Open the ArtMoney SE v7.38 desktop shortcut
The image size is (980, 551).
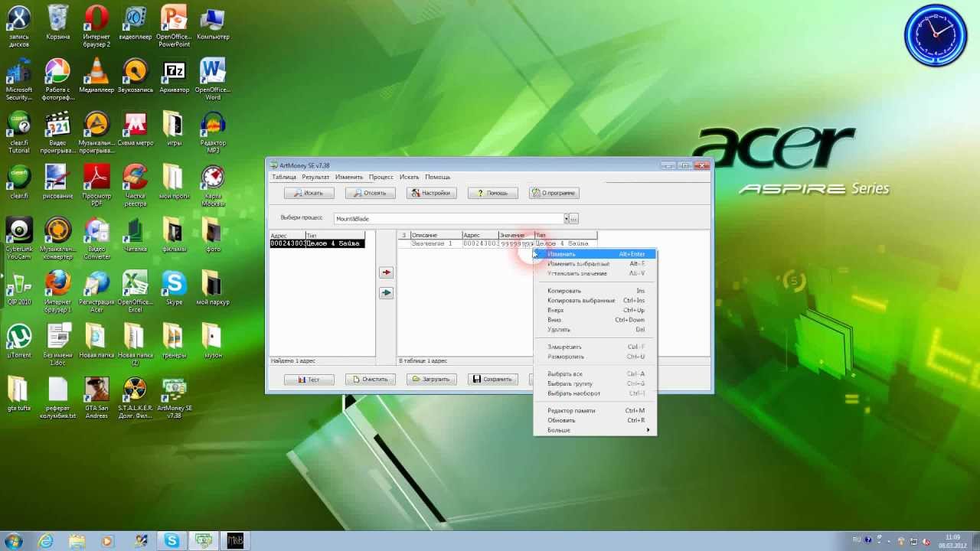(174, 397)
